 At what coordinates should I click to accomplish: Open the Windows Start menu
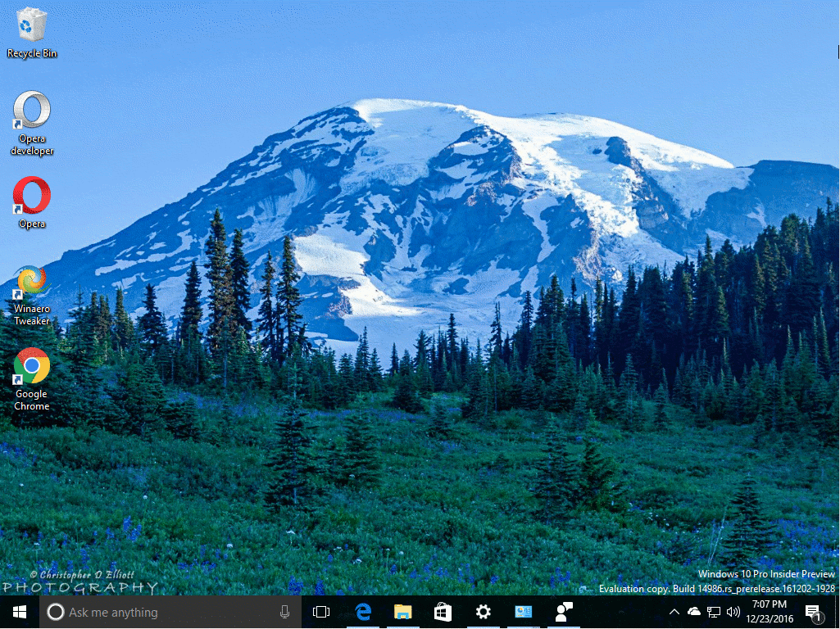click(20, 612)
